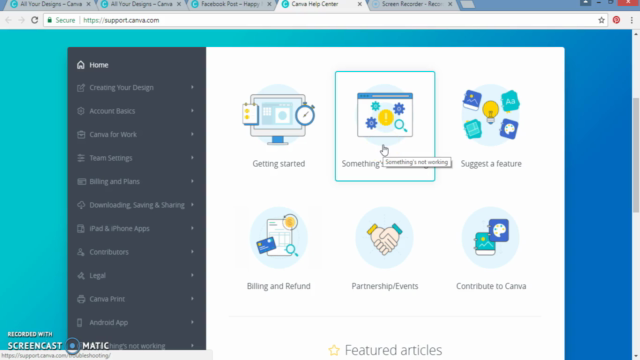The width and height of the screenshot is (640, 360).
Task: Click the Secure padlock site info
Action: tap(61, 20)
